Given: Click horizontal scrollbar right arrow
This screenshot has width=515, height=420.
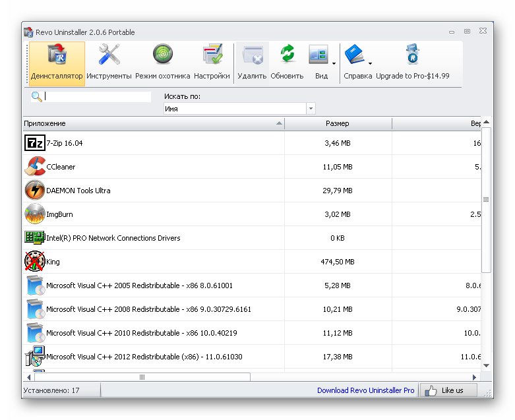Looking at the screenshot, I should pyautogui.click(x=474, y=377).
